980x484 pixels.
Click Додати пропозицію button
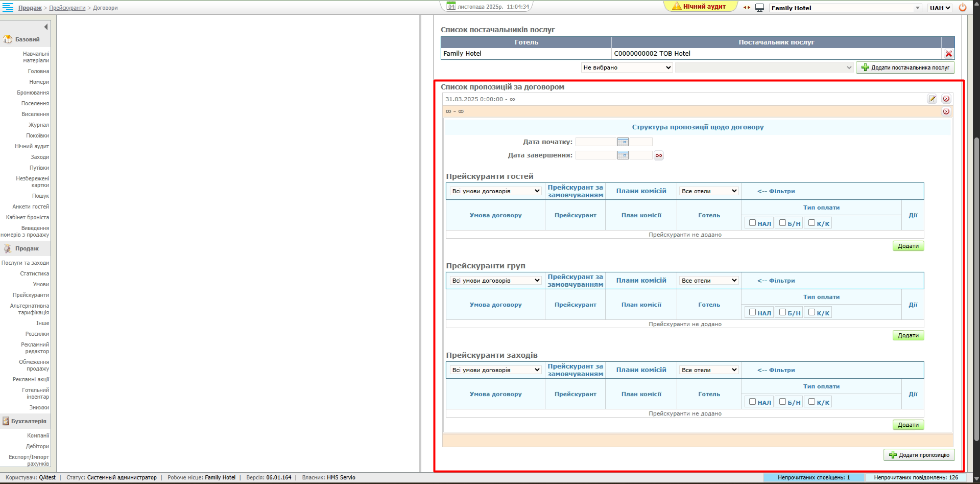pyautogui.click(x=919, y=455)
